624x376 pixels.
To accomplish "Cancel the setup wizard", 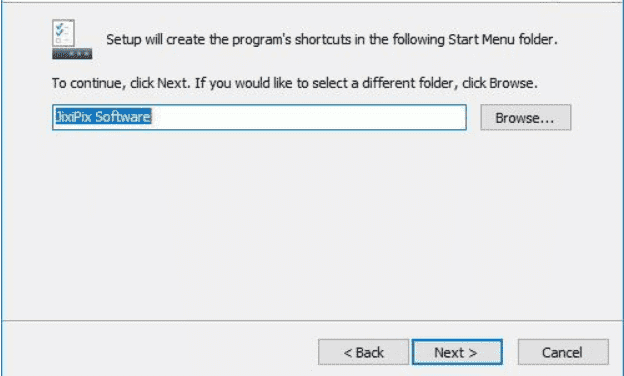I will click(x=563, y=352).
